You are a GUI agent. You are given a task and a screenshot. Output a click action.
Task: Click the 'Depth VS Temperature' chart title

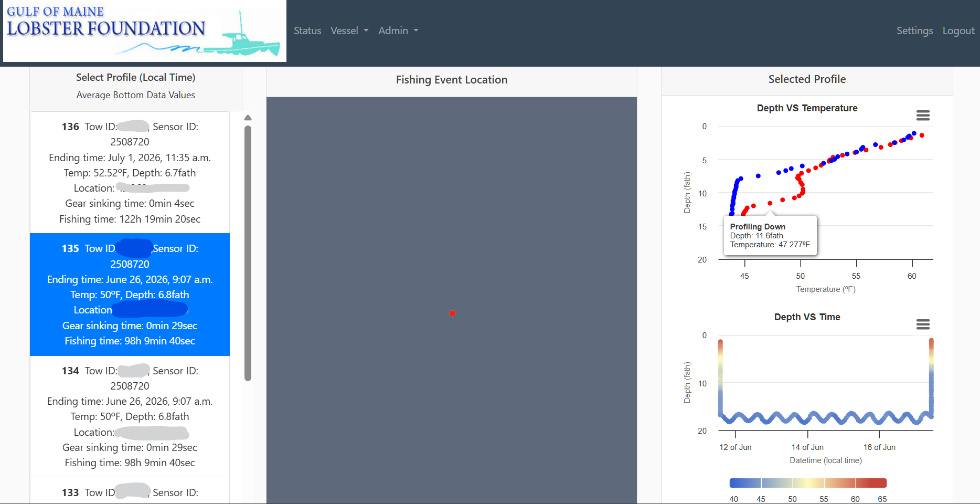point(807,108)
